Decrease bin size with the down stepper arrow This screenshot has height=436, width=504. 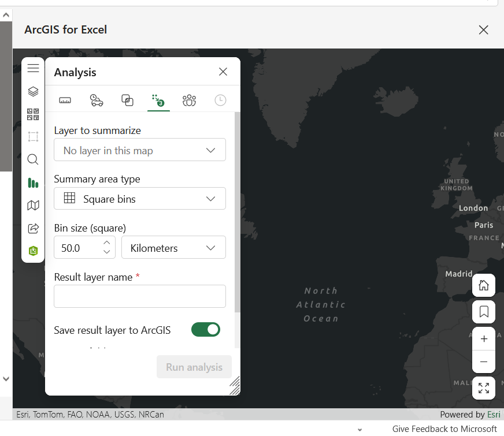[x=107, y=251]
